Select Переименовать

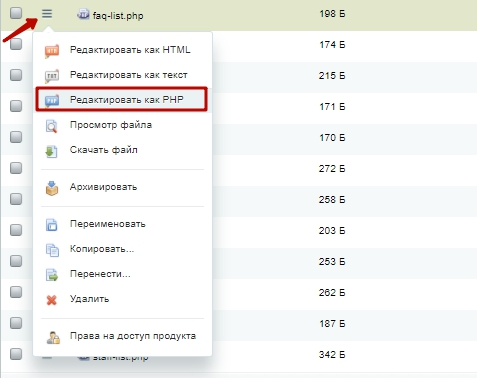107,224
